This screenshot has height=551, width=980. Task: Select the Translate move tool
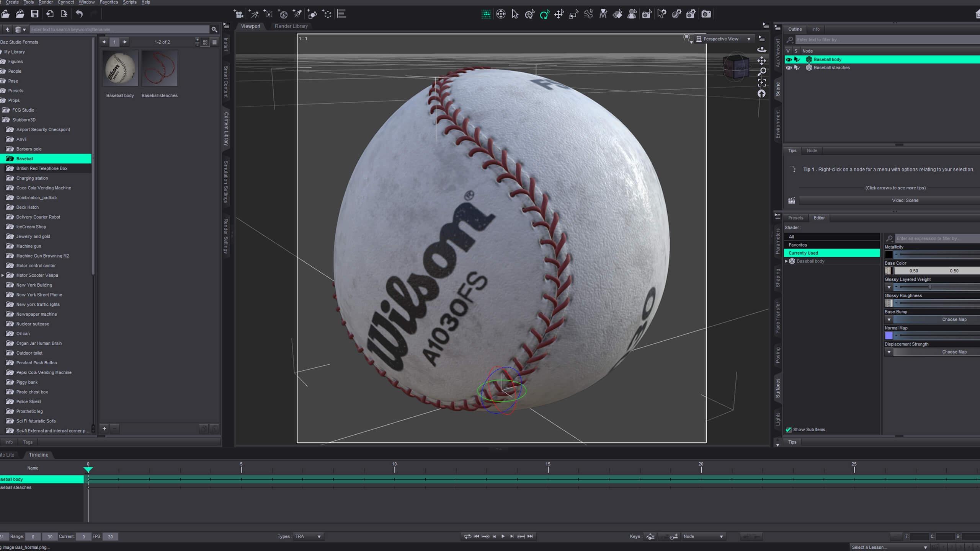(559, 14)
